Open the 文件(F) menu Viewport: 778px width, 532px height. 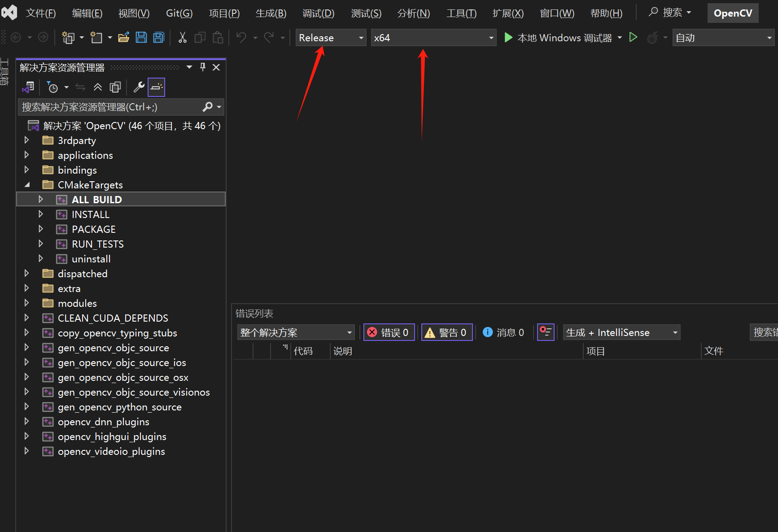click(41, 13)
